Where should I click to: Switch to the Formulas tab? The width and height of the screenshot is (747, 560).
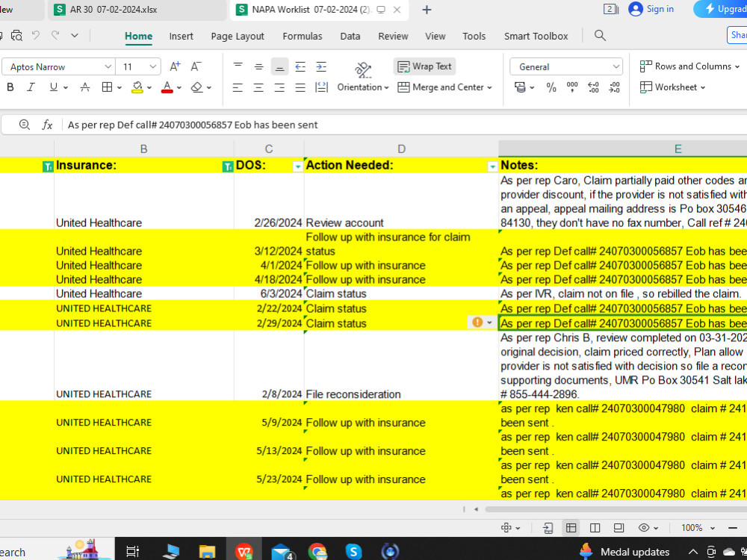click(x=302, y=36)
